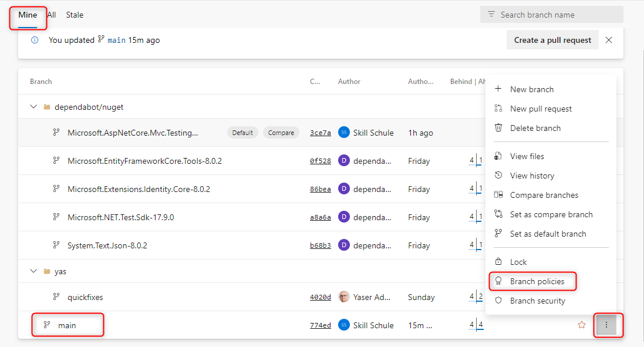644x347 pixels.
Task: Select Delete branch menu option
Action: (535, 128)
